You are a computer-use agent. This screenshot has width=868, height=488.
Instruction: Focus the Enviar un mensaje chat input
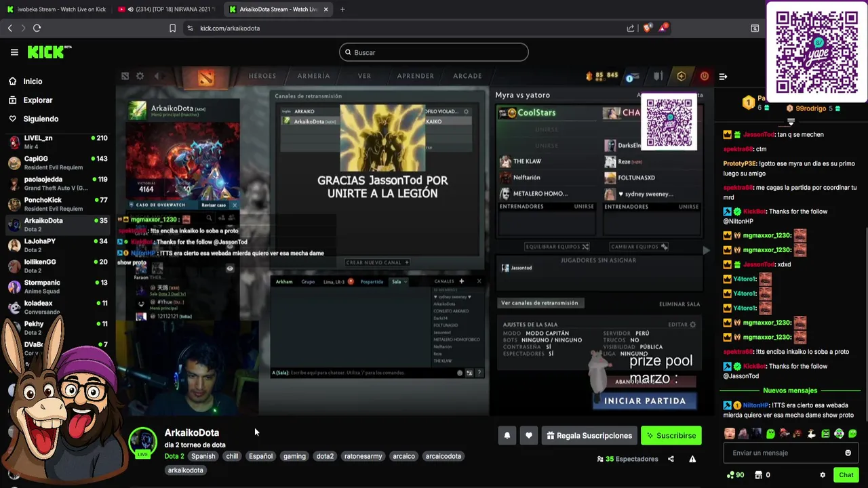[783, 453]
